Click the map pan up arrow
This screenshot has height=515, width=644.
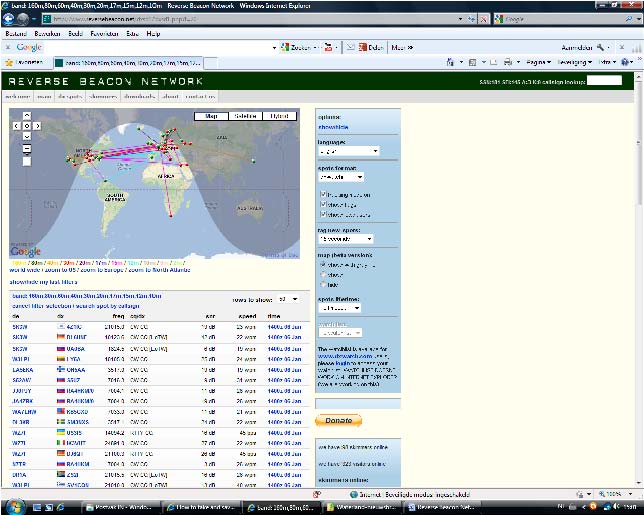click(x=27, y=116)
